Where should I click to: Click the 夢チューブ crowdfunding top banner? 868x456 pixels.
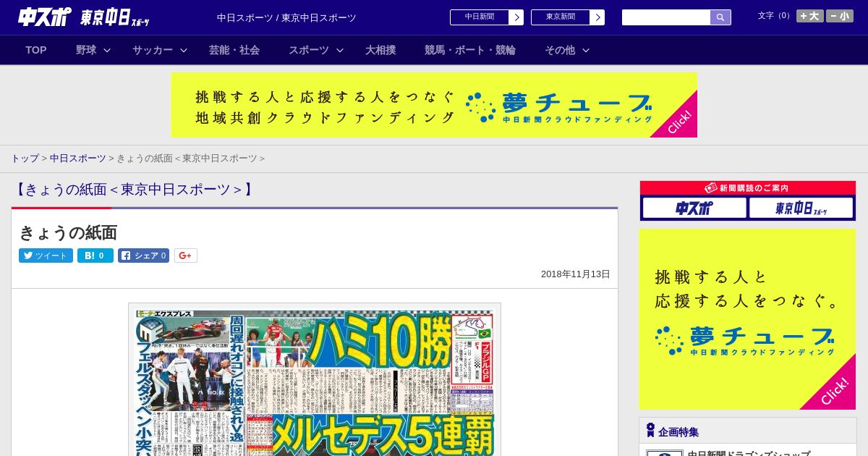[434, 105]
